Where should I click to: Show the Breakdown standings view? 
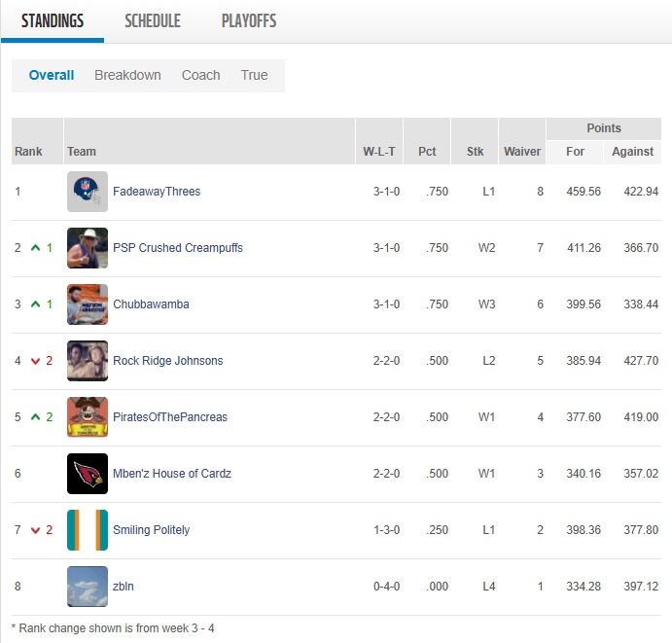127,75
